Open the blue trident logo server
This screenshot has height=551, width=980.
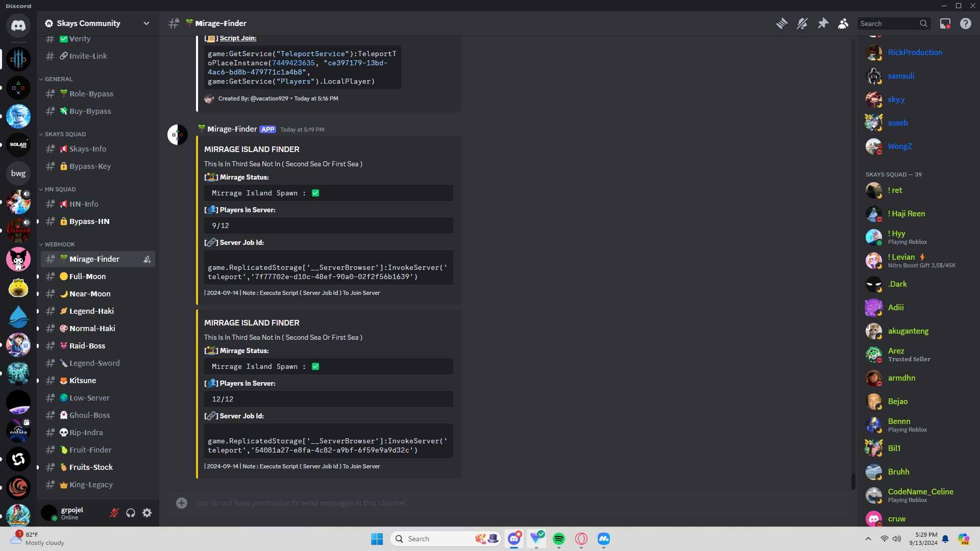pyautogui.click(x=18, y=59)
